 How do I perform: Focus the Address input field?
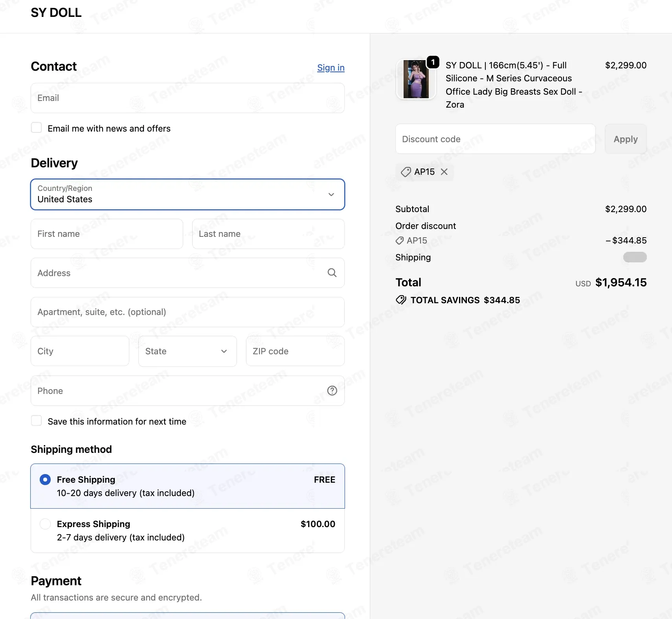pyautogui.click(x=187, y=273)
